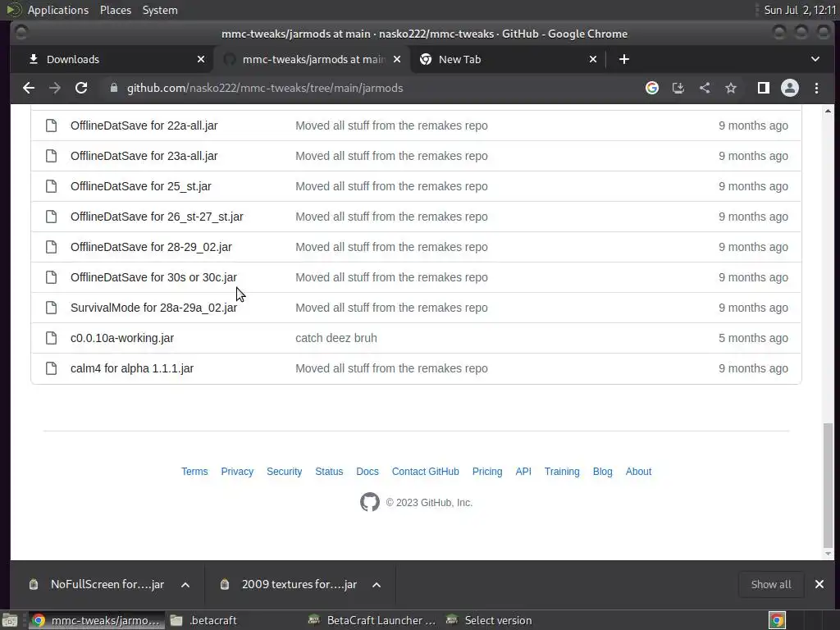
Task: Close the mmc-tweaks/jarmods tab
Action: pyautogui.click(x=397, y=59)
